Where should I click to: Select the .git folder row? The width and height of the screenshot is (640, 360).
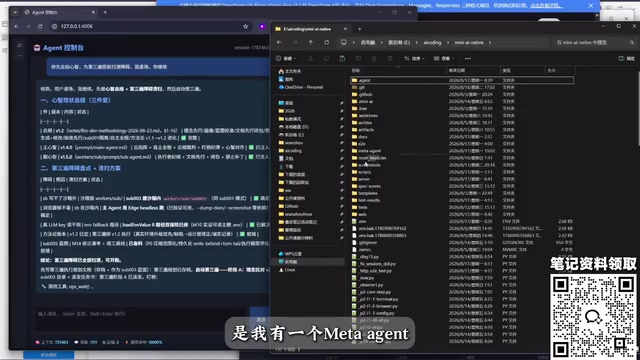462,87
